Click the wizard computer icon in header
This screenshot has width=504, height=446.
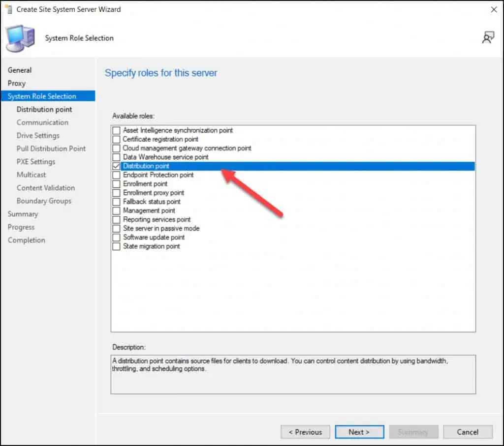point(20,38)
